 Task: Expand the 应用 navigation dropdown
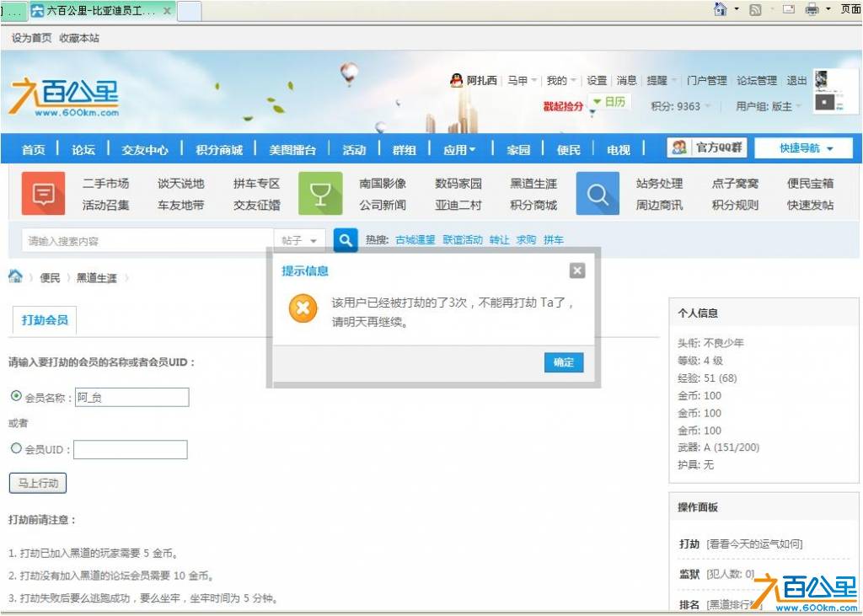459,150
